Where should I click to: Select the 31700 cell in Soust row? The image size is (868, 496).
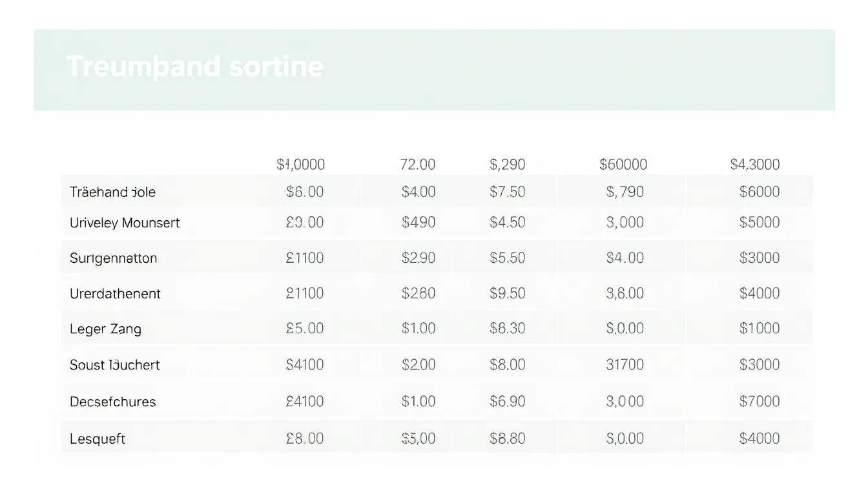625,364
